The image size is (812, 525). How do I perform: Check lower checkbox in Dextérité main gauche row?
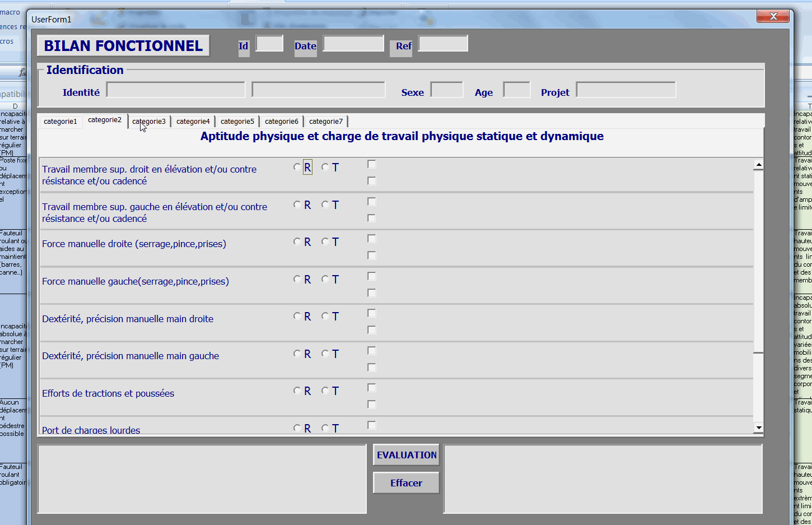(x=371, y=368)
